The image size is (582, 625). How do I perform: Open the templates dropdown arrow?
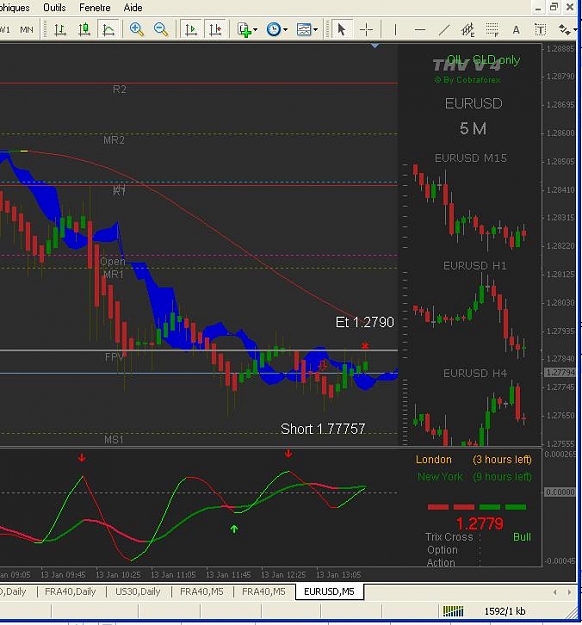316,30
